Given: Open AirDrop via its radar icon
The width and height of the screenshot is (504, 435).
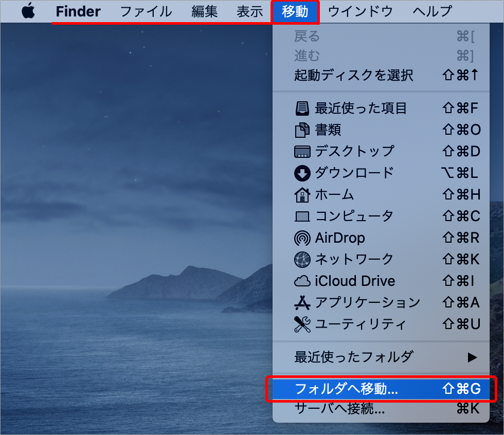Looking at the screenshot, I should 302,238.
